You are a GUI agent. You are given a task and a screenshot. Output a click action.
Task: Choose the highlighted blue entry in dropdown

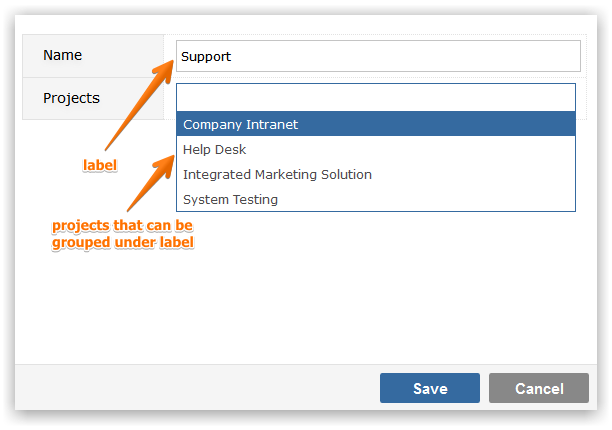(376, 124)
